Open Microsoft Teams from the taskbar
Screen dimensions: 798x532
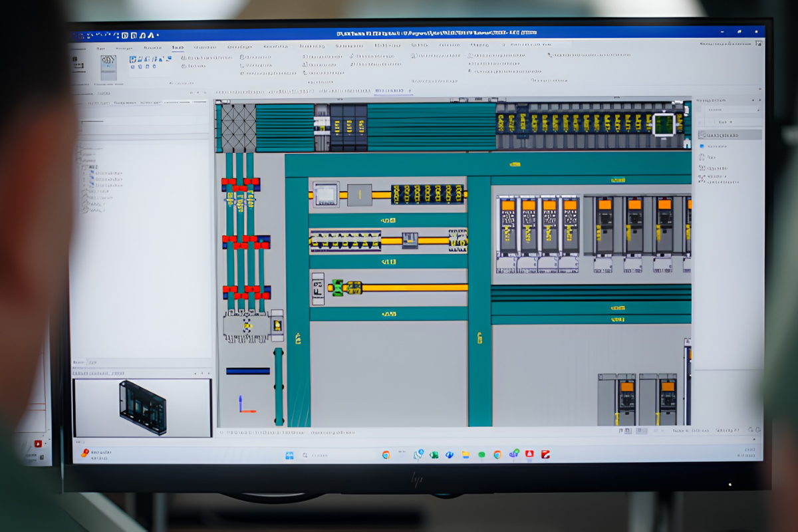click(x=513, y=454)
